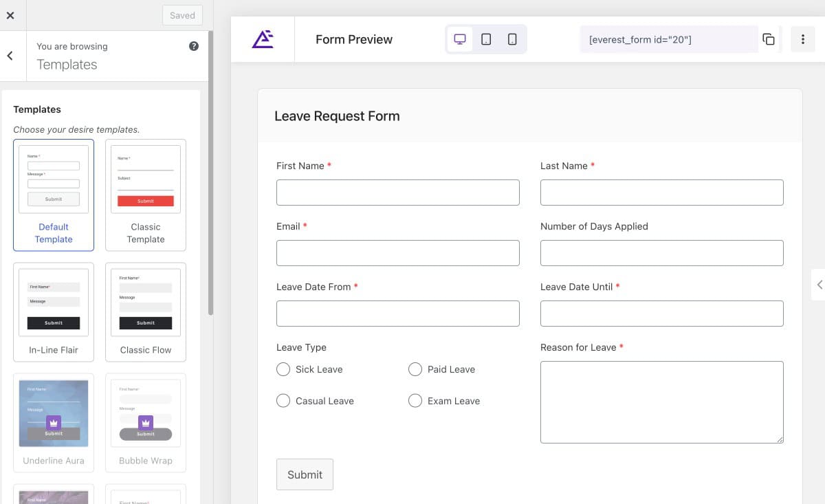825x504 pixels.
Task: Switch to tablet preview mode
Action: 486,39
